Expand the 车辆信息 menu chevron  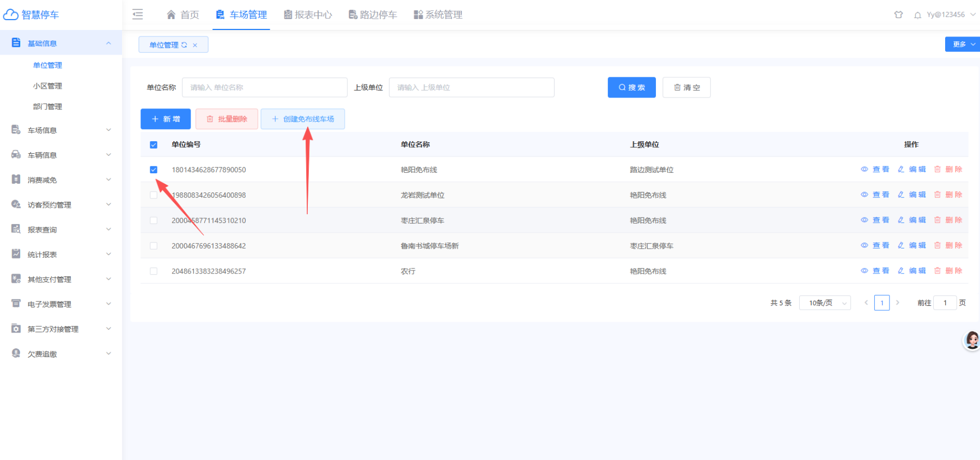point(108,155)
